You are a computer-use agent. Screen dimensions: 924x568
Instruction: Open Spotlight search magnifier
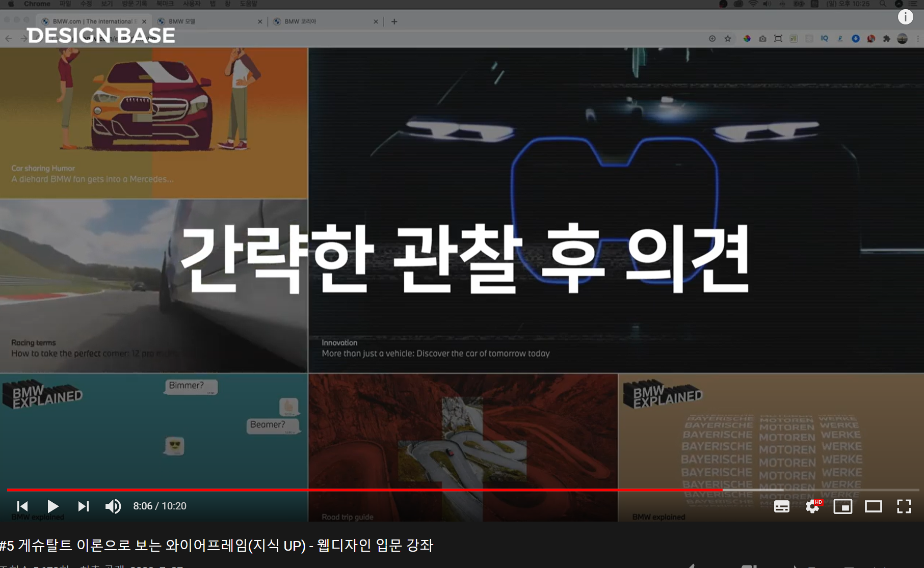(883, 4)
